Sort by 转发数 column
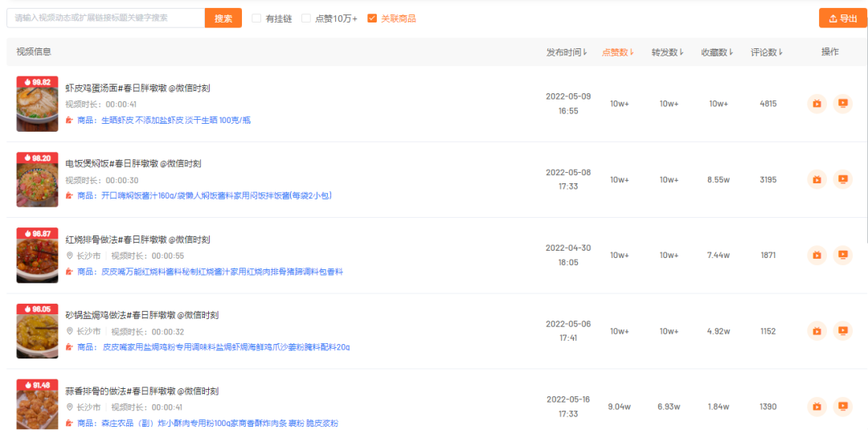Screen dimensions: 868x434 [668, 52]
